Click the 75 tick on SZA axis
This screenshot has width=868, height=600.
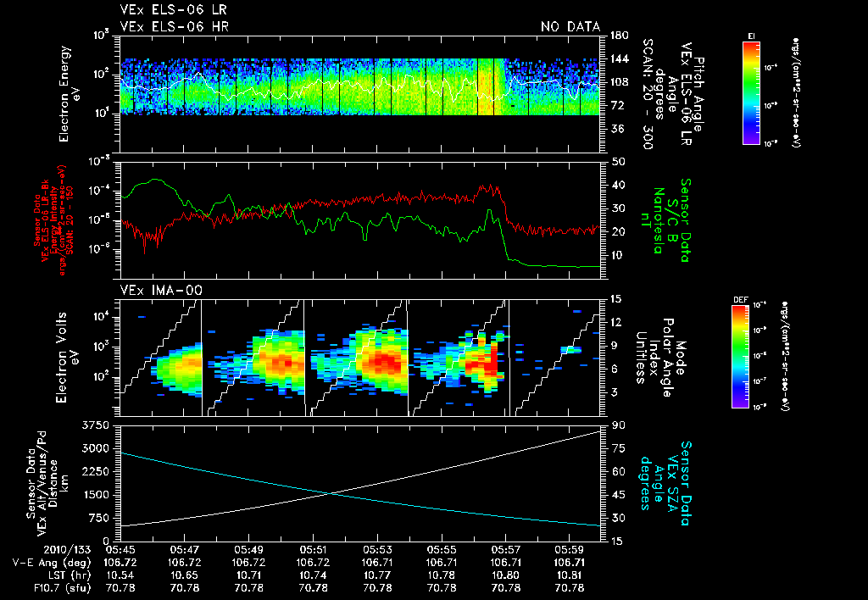[x=616, y=448]
